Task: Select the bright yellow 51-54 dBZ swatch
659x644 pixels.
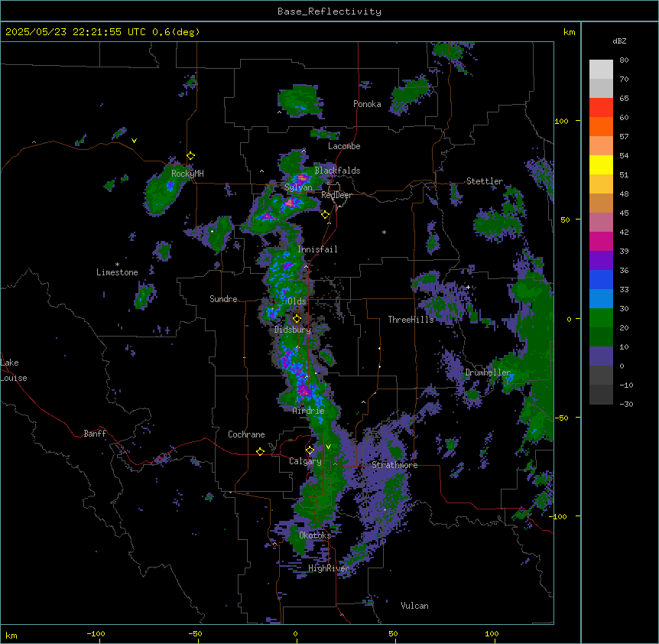Action: tap(601, 164)
